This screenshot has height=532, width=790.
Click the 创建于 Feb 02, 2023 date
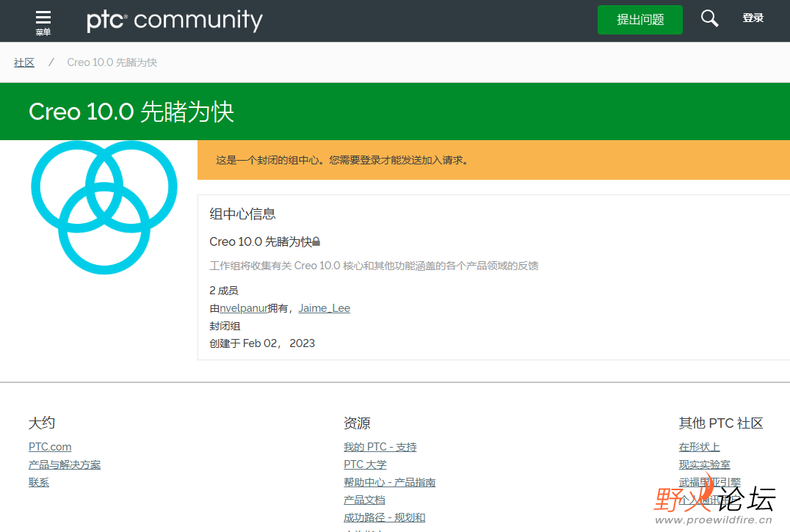(262, 343)
